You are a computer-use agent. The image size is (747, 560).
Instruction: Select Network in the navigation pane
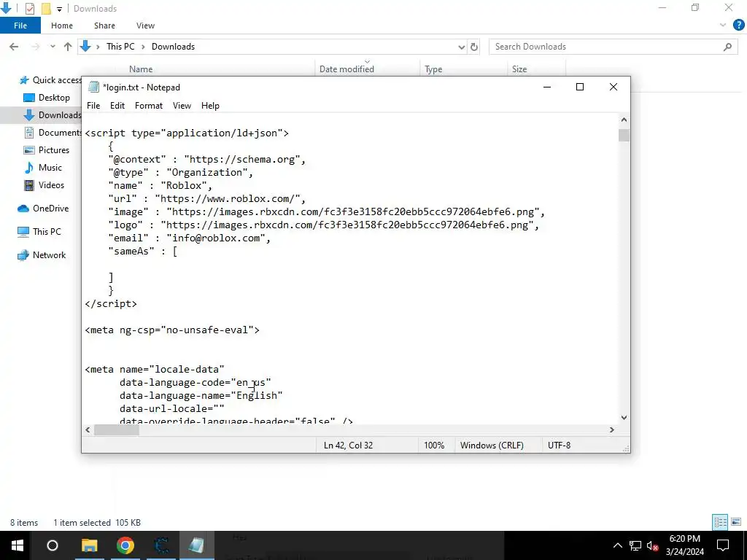42,255
